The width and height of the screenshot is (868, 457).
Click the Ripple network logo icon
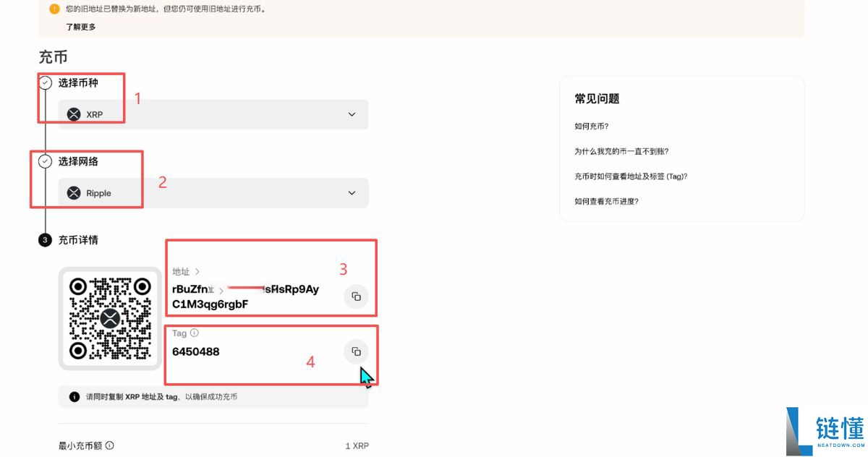point(72,193)
